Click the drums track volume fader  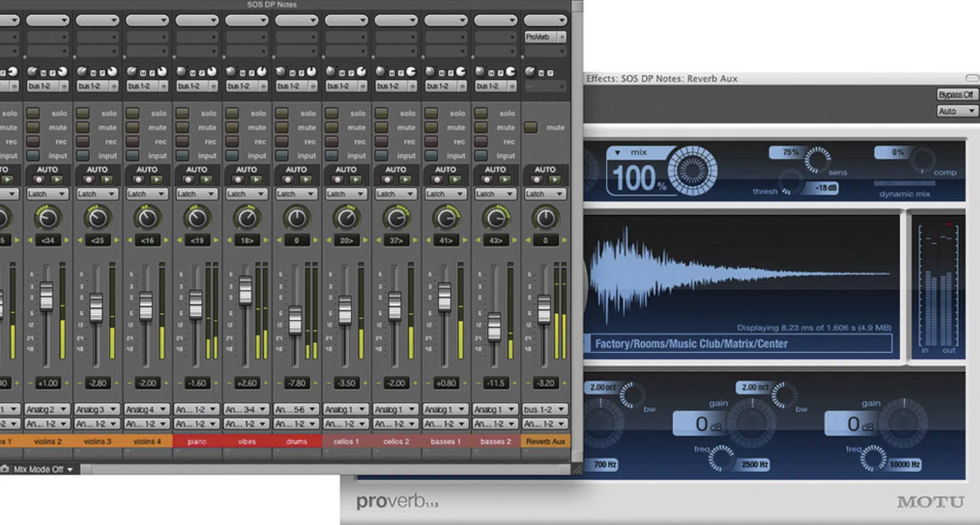(295, 320)
